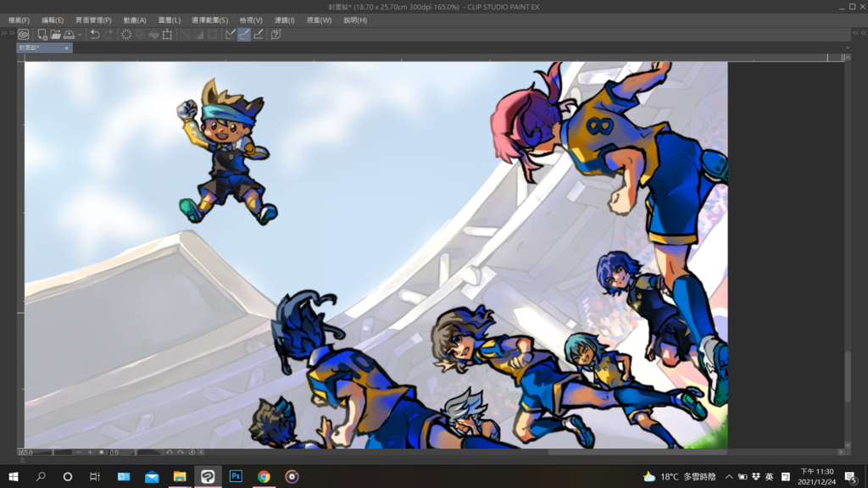
Task: Open CLIP STUDIO launcher icon in toolbar
Action: point(23,34)
